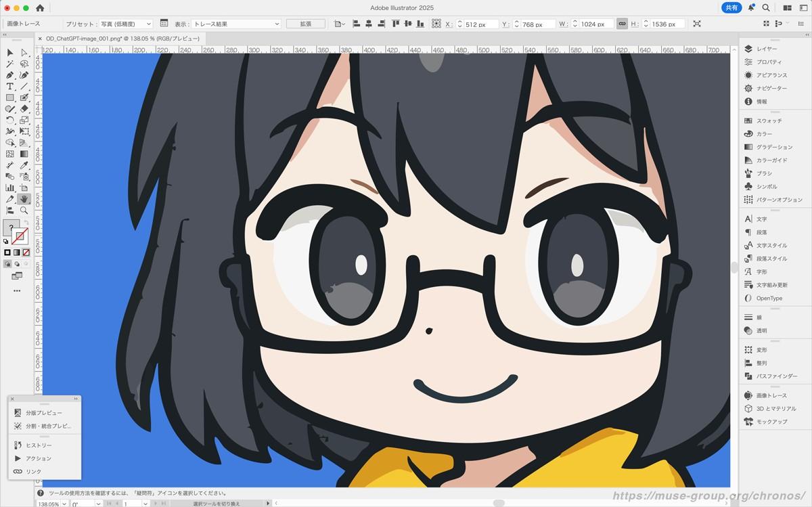Set paint attribute to None

click(26, 252)
